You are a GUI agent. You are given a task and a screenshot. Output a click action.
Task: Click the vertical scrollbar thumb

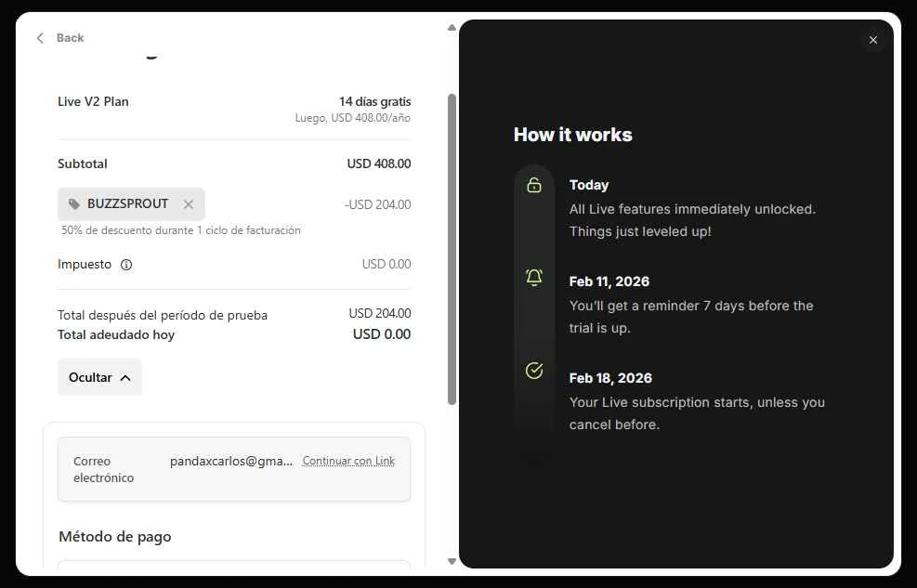(452, 249)
